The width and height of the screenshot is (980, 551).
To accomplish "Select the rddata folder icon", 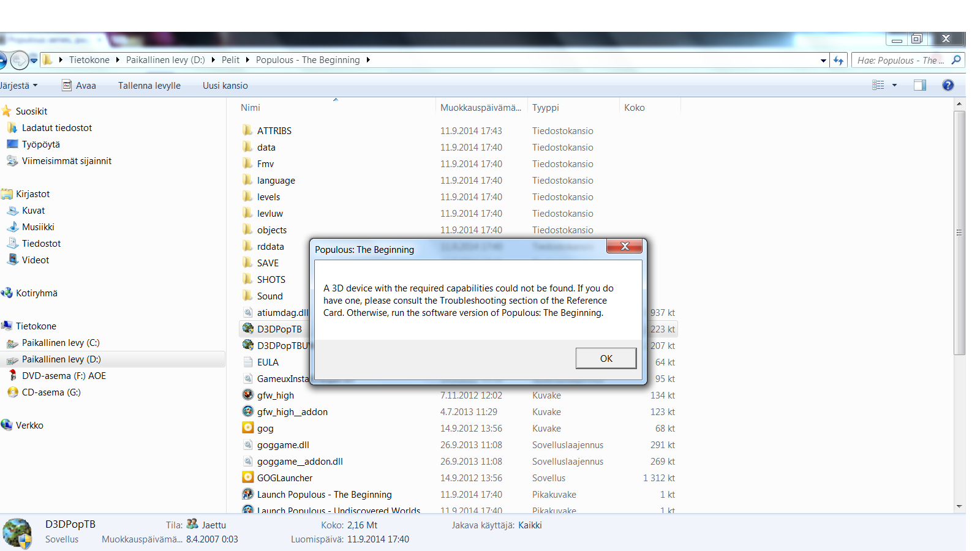I will coord(247,246).
